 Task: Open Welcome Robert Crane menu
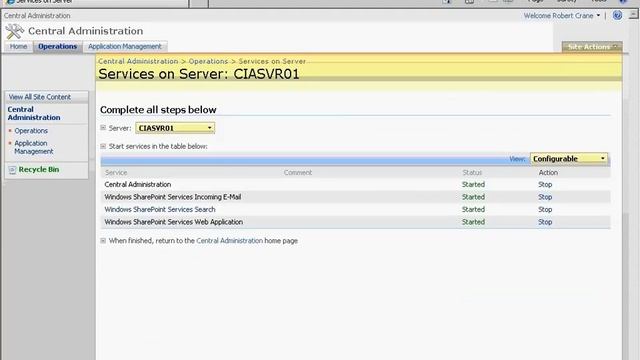click(562, 16)
